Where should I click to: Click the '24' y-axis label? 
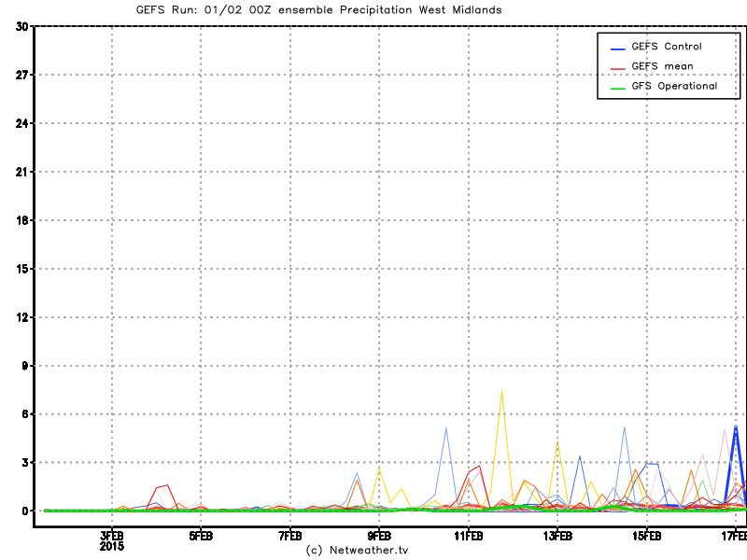[x=21, y=123]
